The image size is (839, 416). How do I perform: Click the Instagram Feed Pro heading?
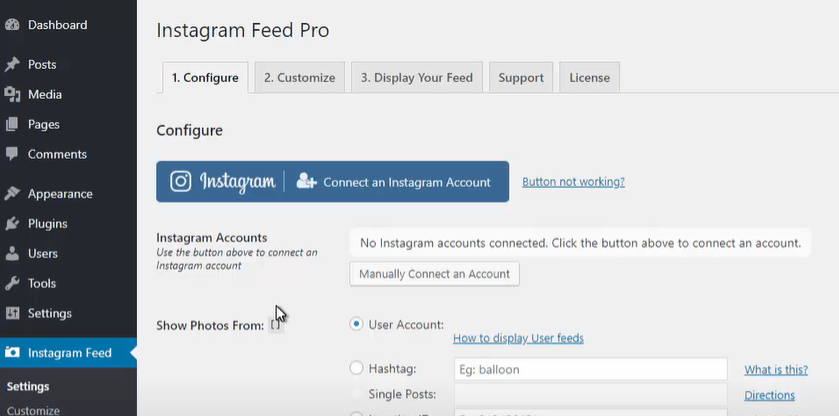(243, 30)
